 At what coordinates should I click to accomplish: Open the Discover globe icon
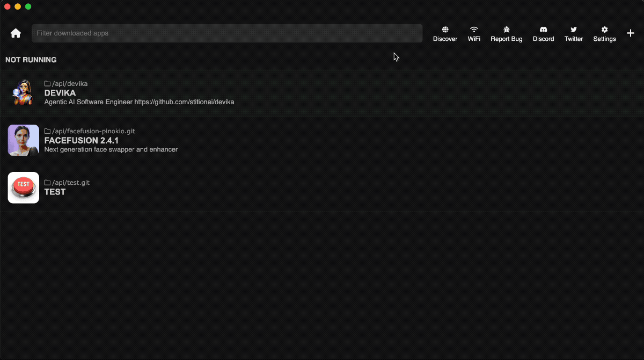(445, 30)
